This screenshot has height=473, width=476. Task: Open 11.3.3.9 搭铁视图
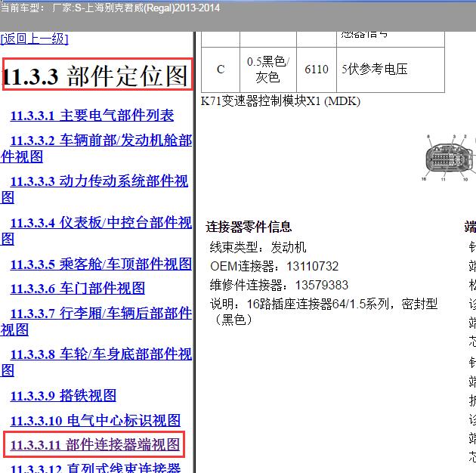[x=63, y=396]
